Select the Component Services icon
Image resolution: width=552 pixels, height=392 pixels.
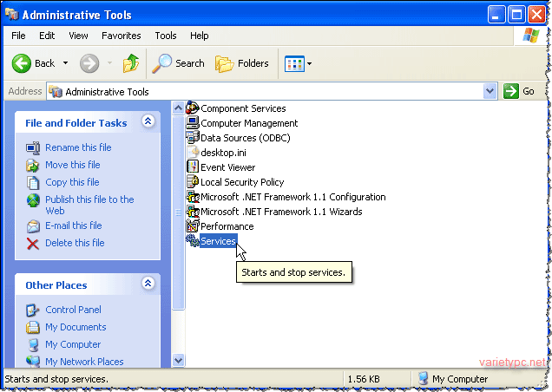(193, 108)
